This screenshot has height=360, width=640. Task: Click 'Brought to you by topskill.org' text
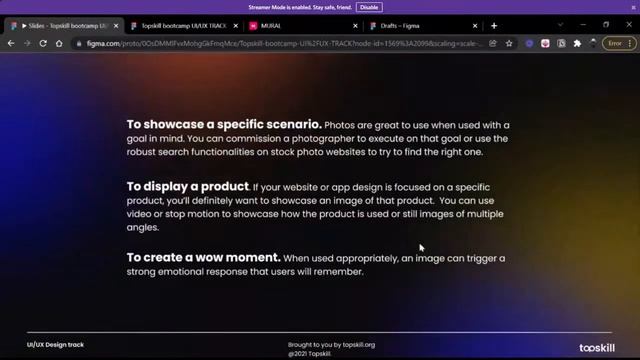pyautogui.click(x=331, y=344)
